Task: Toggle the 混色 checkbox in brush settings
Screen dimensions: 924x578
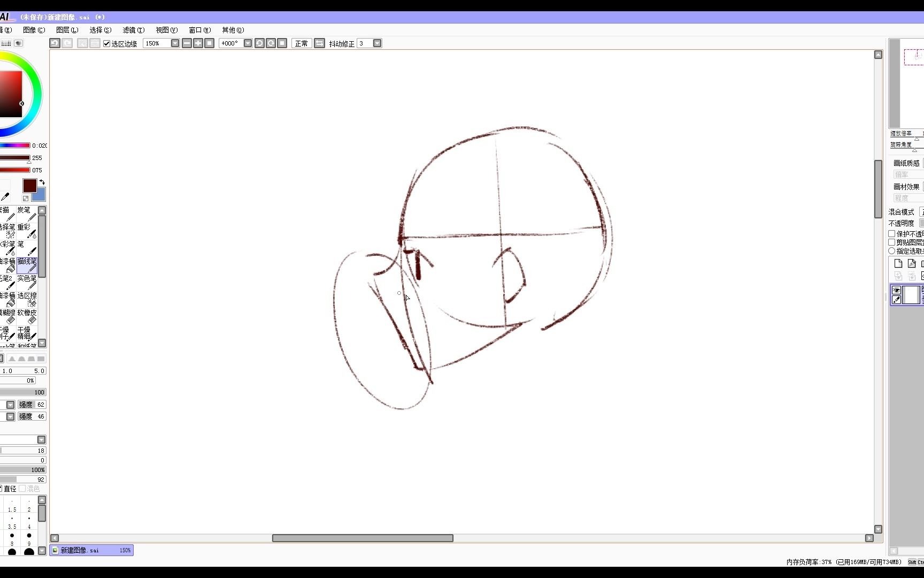Action: coord(22,489)
